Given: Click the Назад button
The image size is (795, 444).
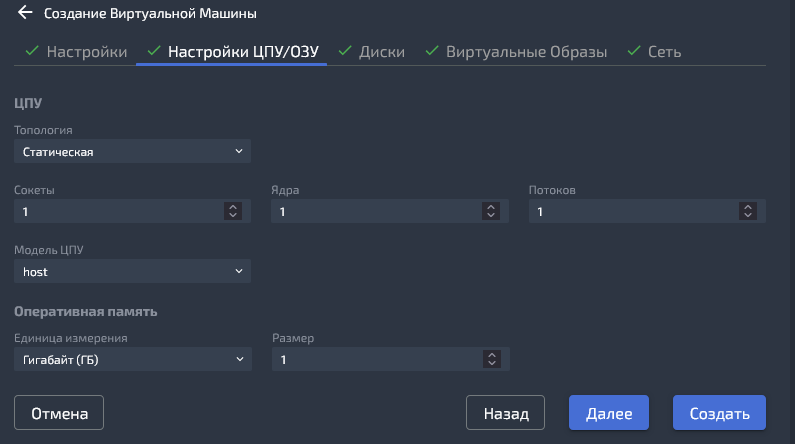Looking at the screenshot, I should tap(505, 413).
